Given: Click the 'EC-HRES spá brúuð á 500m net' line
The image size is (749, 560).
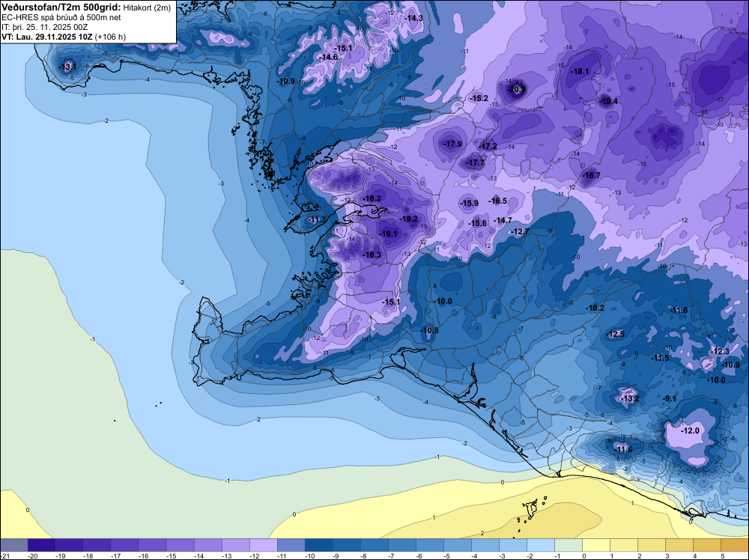Looking at the screenshot, I should 61,18.
